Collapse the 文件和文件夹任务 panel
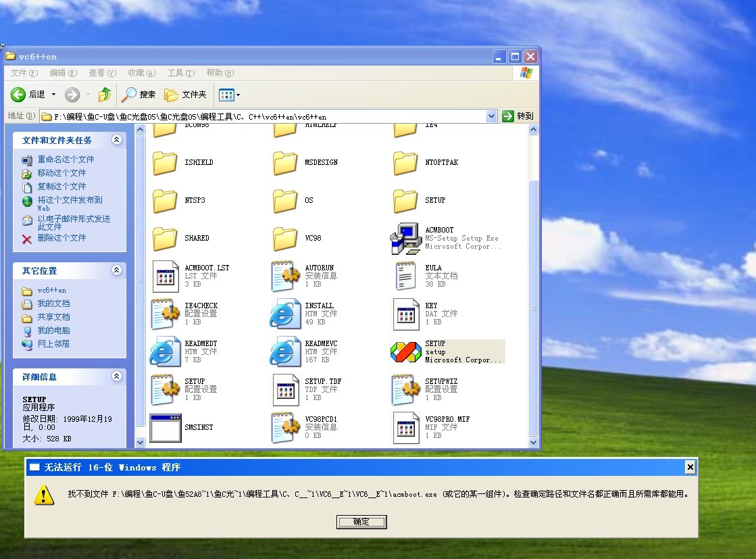This screenshot has width=756, height=559. [116, 140]
